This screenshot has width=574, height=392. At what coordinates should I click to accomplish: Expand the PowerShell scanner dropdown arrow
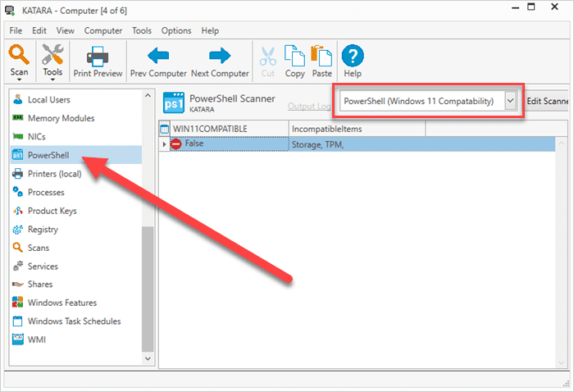[510, 101]
